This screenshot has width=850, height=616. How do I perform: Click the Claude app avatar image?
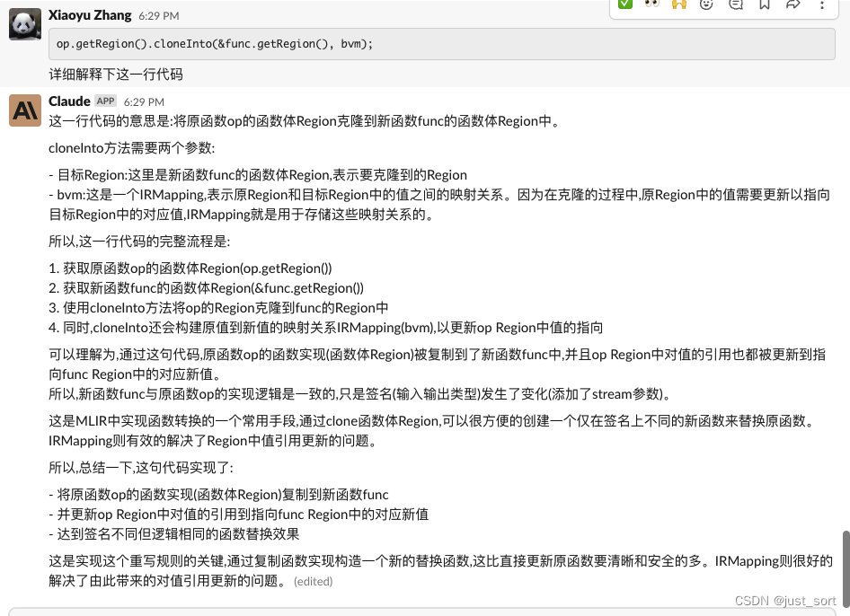pos(24,110)
